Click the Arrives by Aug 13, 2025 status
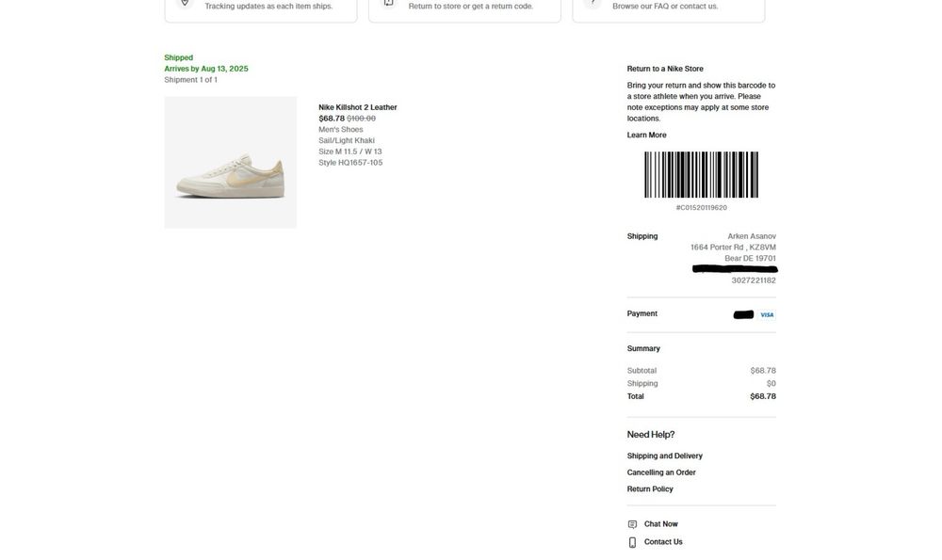The width and height of the screenshot is (942, 560). [206, 69]
